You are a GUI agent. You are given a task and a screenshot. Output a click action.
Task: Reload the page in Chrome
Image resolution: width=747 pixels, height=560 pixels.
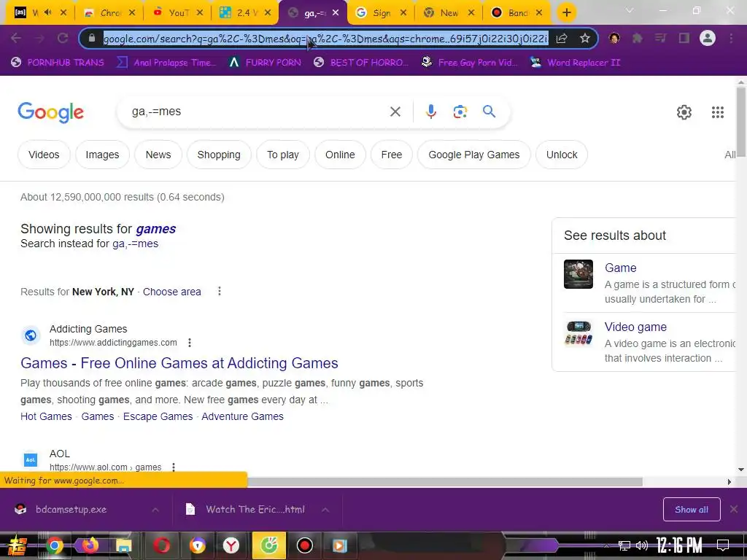(63, 38)
